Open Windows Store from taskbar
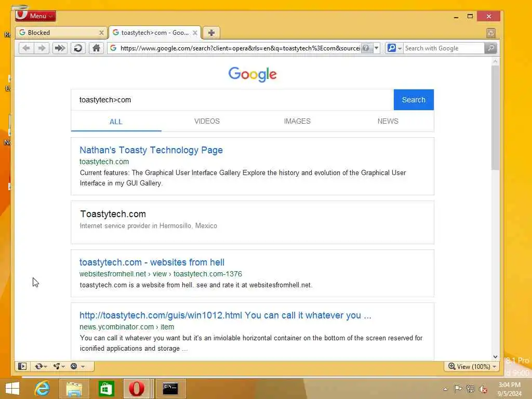The image size is (532, 399). pyautogui.click(x=106, y=389)
